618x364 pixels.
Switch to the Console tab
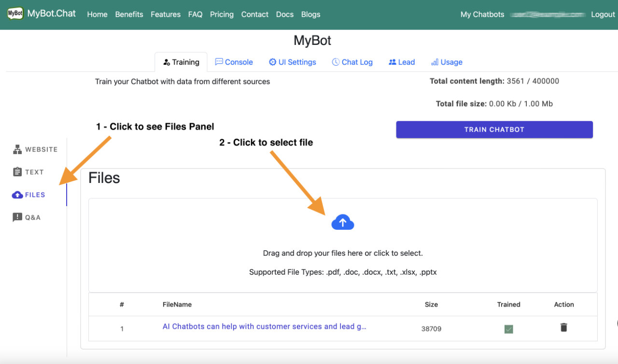click(x=234, y=62)
